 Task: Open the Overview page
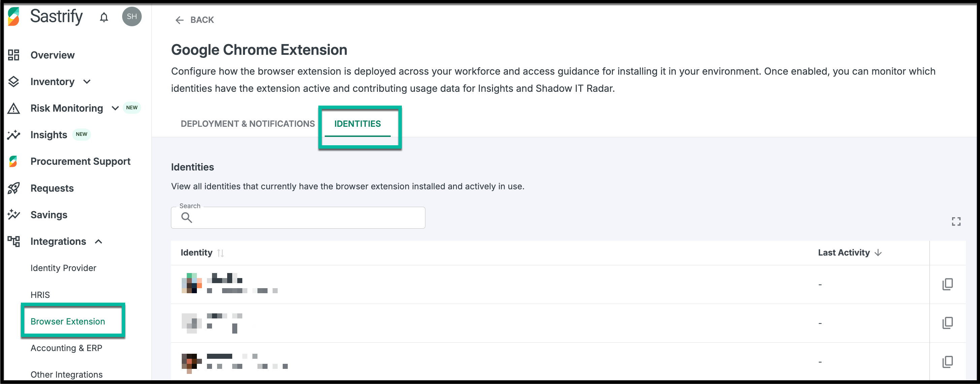pos(53,55)
